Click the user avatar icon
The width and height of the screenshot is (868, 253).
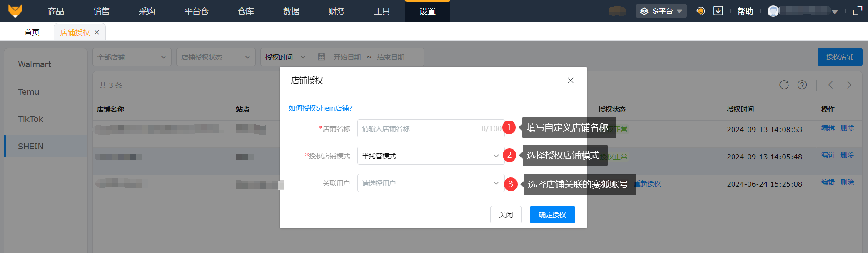point(773,11)
